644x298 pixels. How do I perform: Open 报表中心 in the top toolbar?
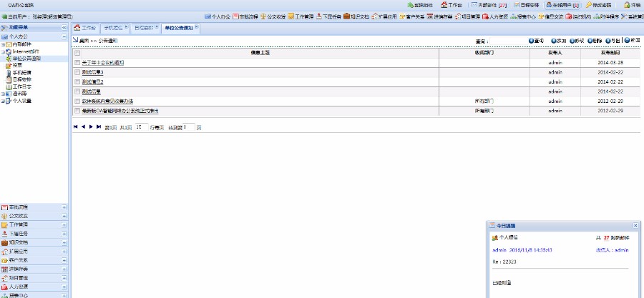pyautogui.click(x=523, y=17)
